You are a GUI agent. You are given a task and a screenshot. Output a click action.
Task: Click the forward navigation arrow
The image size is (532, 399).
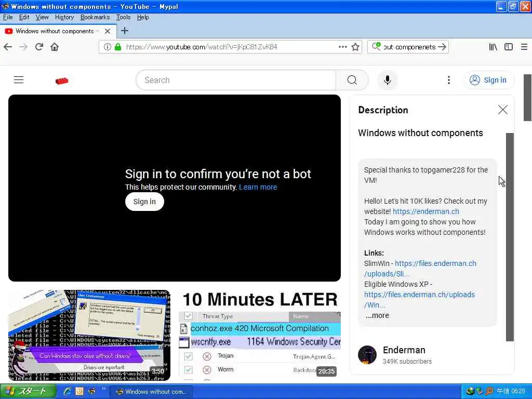point(23,47)
